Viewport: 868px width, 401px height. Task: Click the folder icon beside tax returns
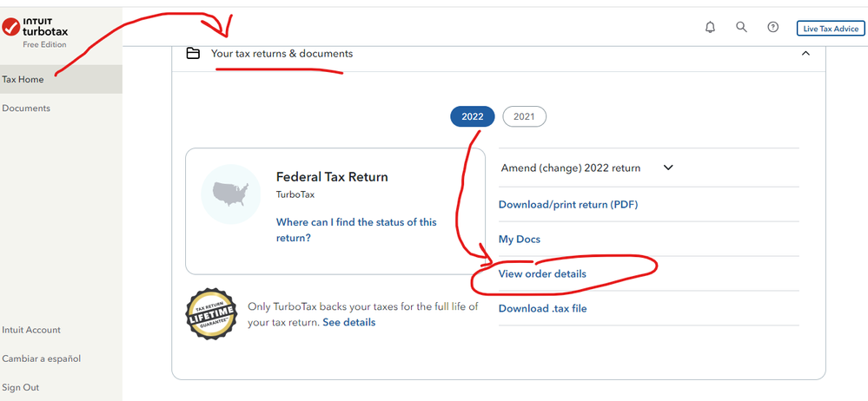click(x=193, y=54)
